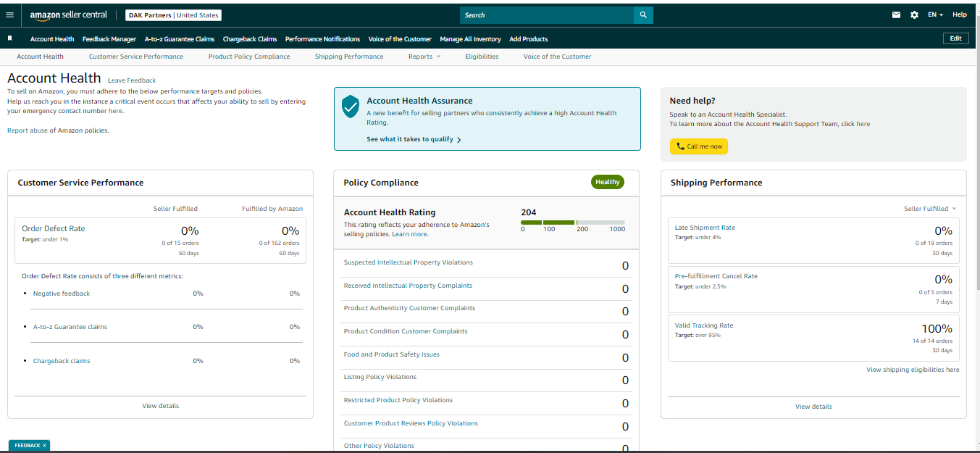The height and width of the screenshot is (453, 980).
Task: Open the EN language dropdown
Action: coord(936,14)
